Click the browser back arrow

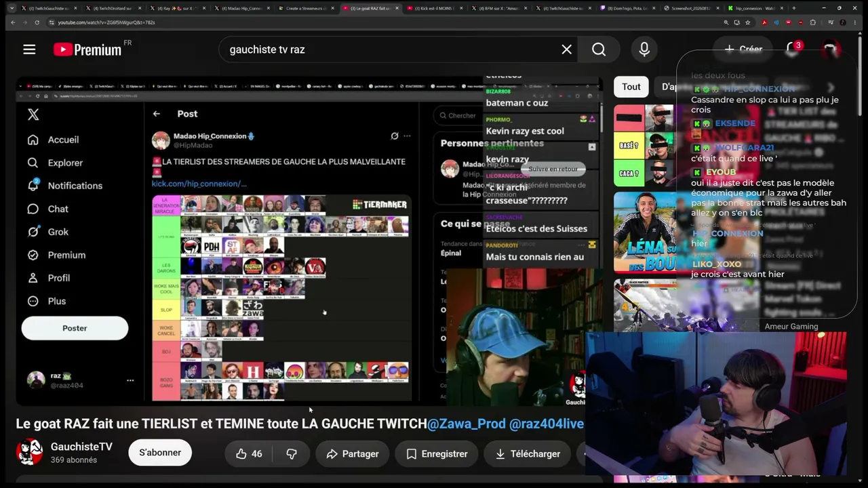[12, 22]
